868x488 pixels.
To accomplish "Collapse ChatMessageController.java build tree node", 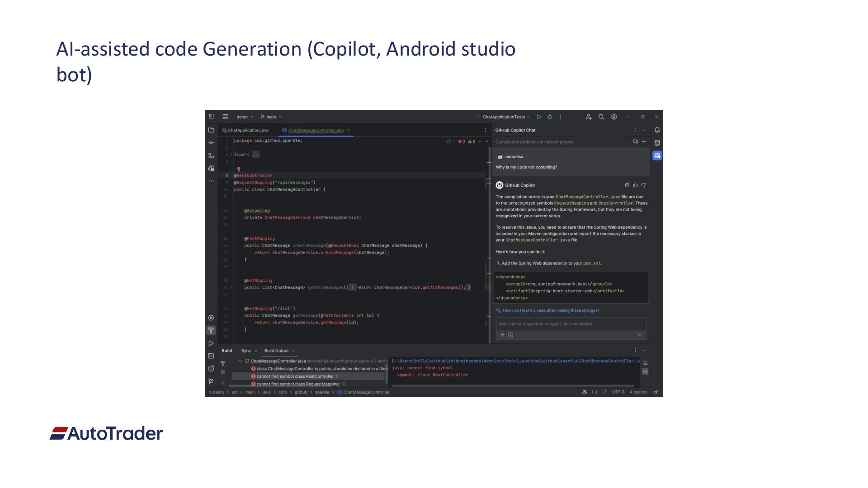I will click(241, 361).
